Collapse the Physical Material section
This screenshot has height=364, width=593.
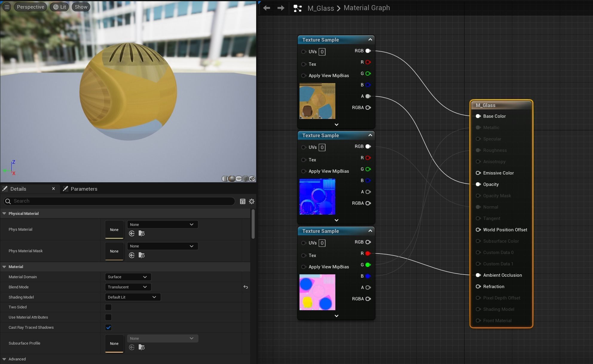(4, 213)
